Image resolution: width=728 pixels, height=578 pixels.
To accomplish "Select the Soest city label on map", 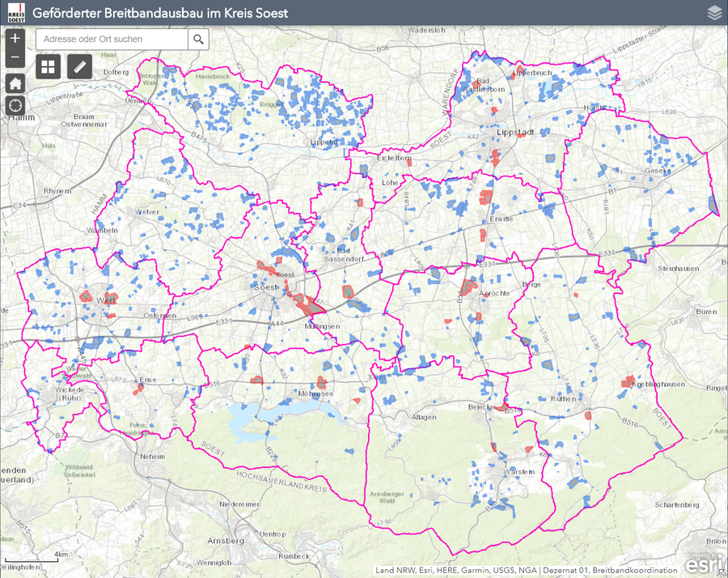I will (265, 287).
